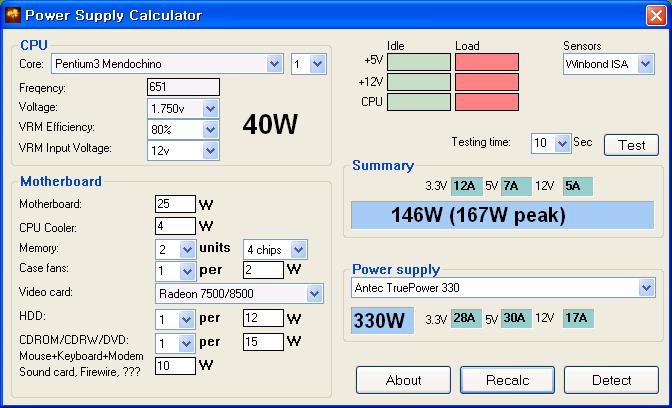Click the peripherals wattage field showing 10

(175, 366)
